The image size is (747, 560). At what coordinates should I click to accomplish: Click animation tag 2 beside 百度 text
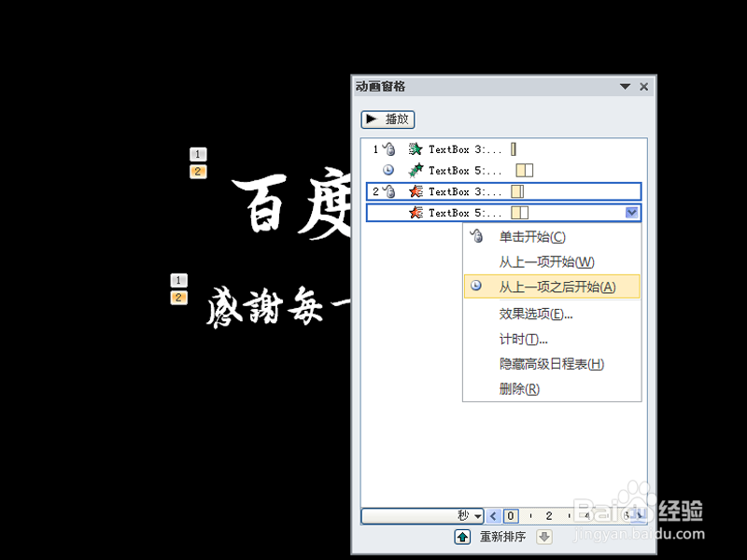click(x=198, y=172)
